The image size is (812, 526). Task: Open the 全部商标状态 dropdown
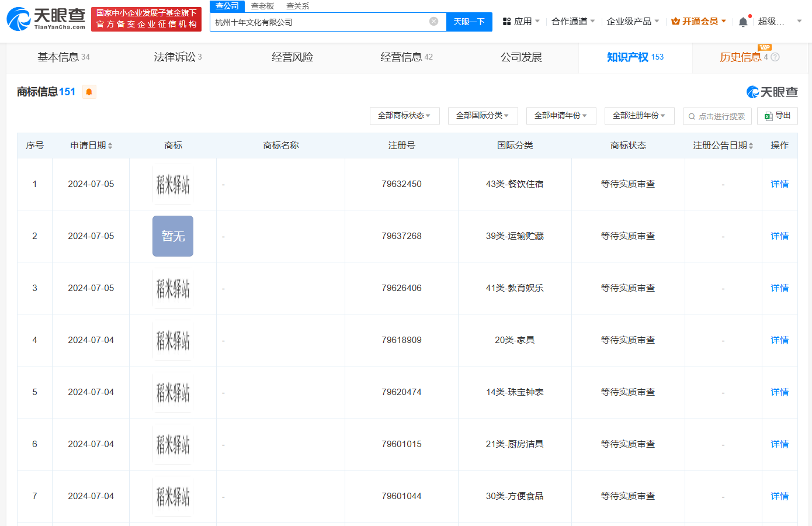pos(404,116)
